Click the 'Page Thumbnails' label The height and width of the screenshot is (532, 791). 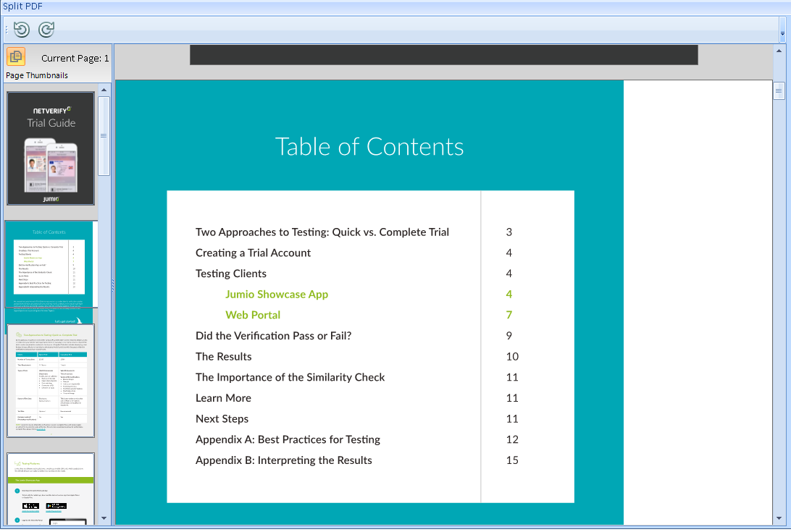point(37,75)
